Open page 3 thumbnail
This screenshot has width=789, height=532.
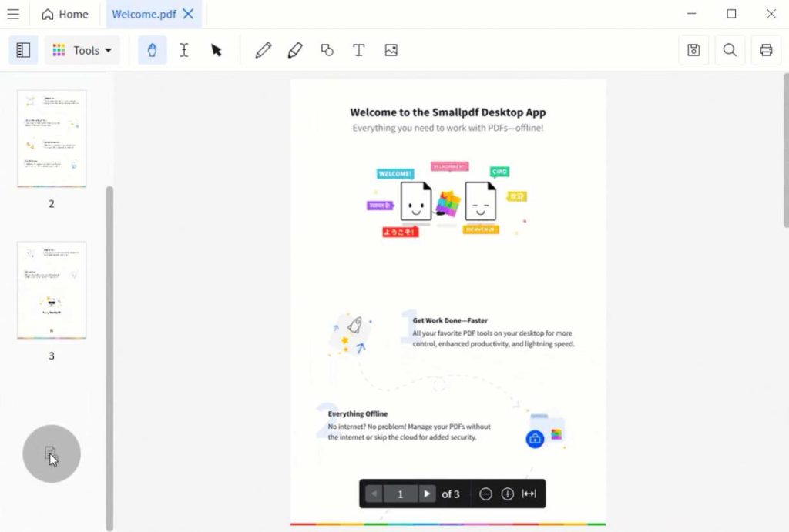coord(52,290)
